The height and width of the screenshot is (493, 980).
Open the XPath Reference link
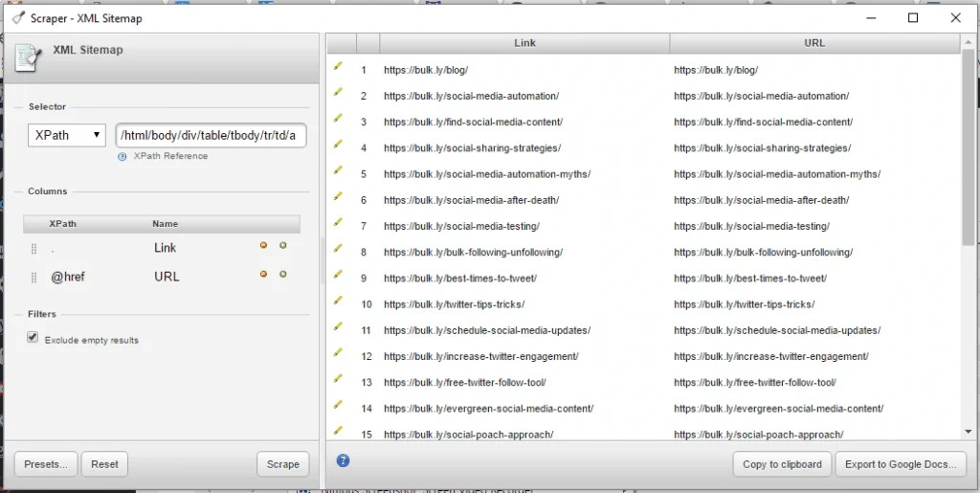click(169, 156)
